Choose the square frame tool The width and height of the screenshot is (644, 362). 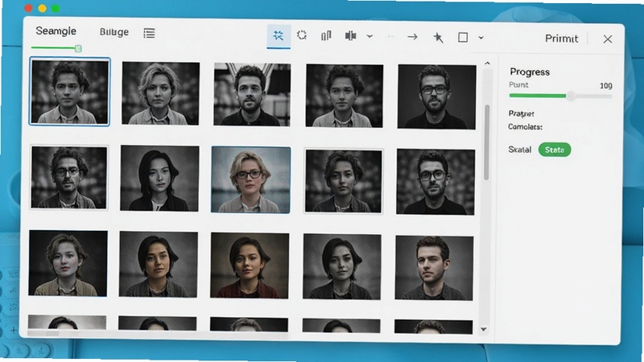pos(463,37)
